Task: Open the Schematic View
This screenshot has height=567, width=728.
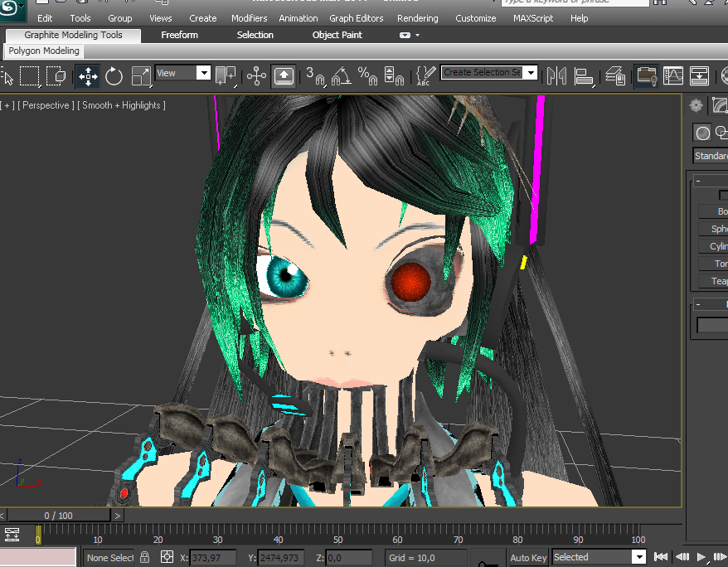Action: click(x=699, y=75)
